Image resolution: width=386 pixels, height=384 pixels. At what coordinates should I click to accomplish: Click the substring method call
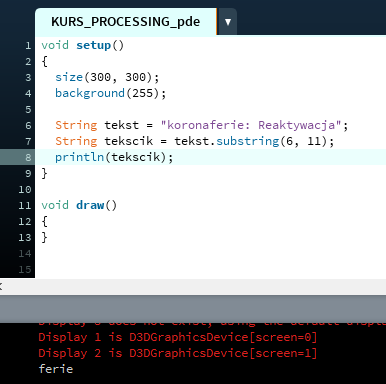coord(248,141)
